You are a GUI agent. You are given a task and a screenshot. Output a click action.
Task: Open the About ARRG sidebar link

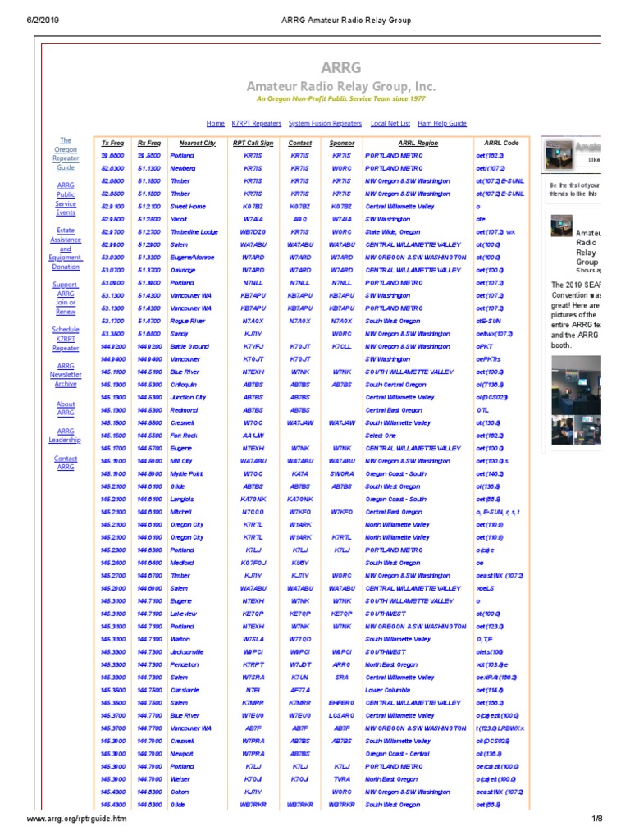click(66, 409)
